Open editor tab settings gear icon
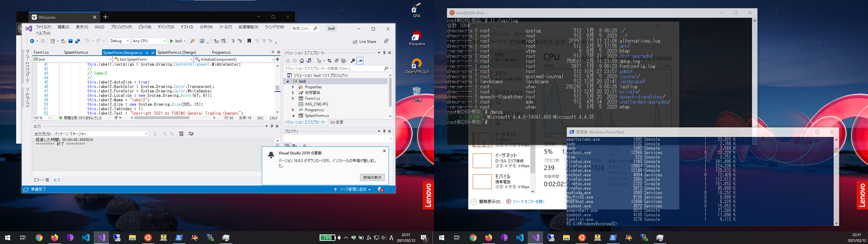Screen dimensions: 868x244 (278, 52)
